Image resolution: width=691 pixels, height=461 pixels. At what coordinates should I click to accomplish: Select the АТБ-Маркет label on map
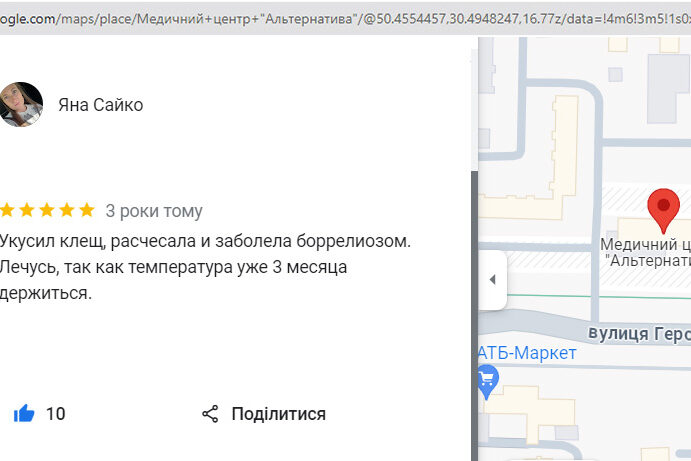tap(528, 354)
